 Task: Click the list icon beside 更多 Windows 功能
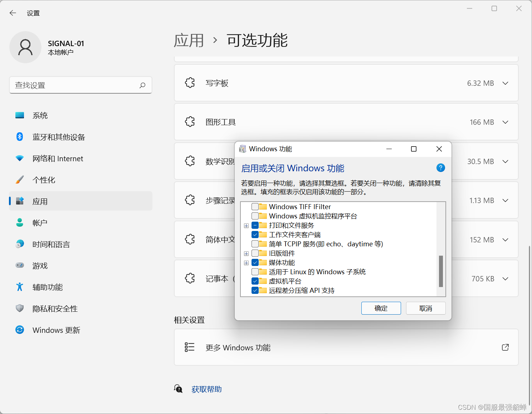coord(190,347)
